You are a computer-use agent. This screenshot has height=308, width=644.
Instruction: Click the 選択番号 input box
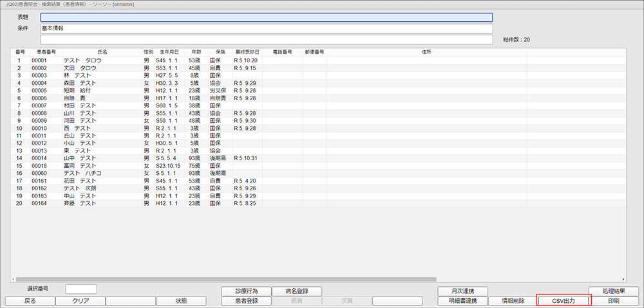click(x=81, y=289)
